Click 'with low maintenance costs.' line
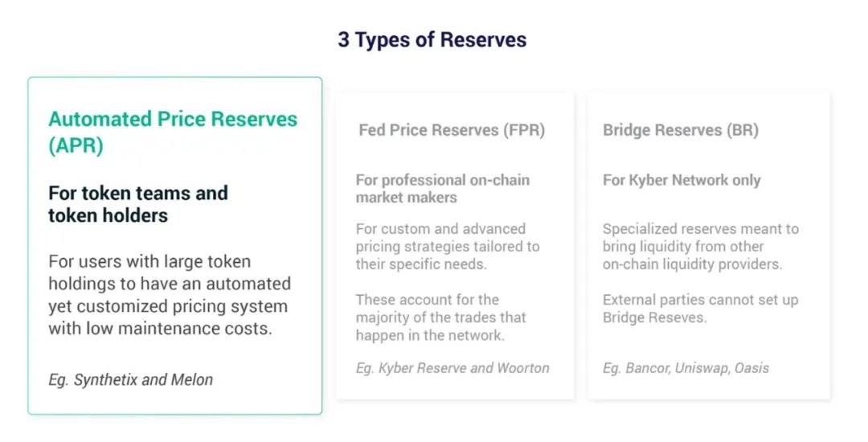Screen dimensions: 868x442 point(160,329)
